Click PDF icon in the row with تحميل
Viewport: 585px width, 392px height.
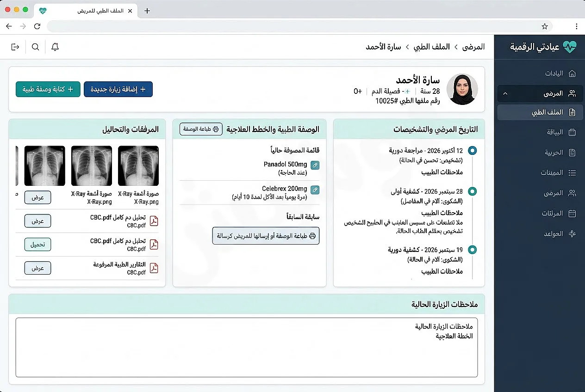click(154, 245)
